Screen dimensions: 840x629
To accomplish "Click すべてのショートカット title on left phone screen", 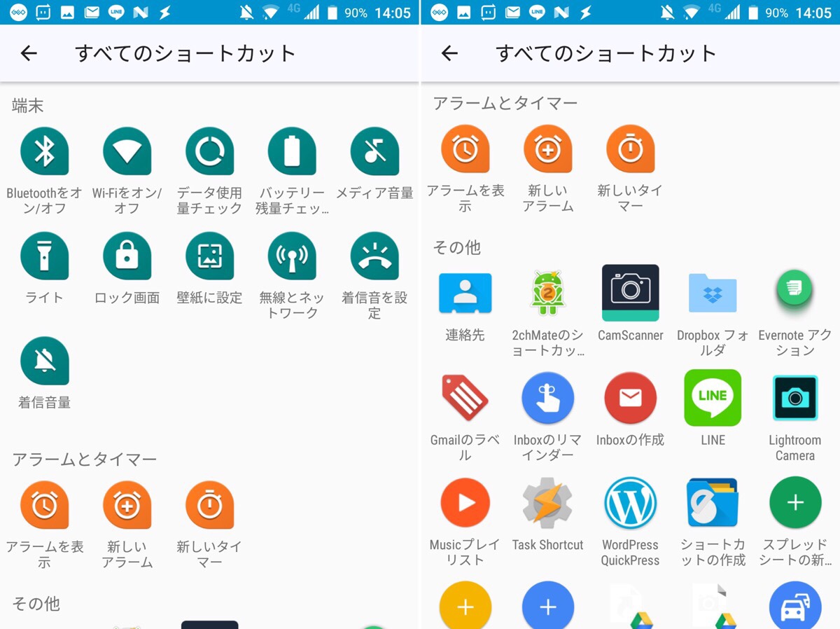I will 185,53.
